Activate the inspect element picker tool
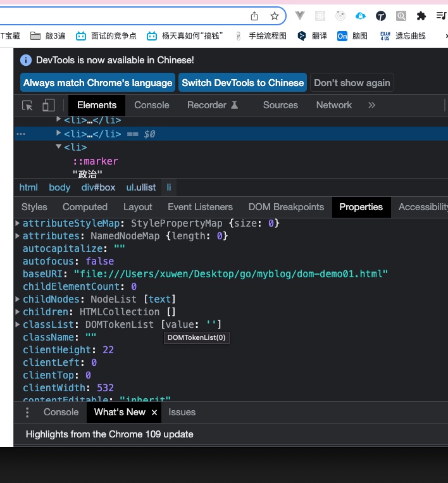 point(27,105)
